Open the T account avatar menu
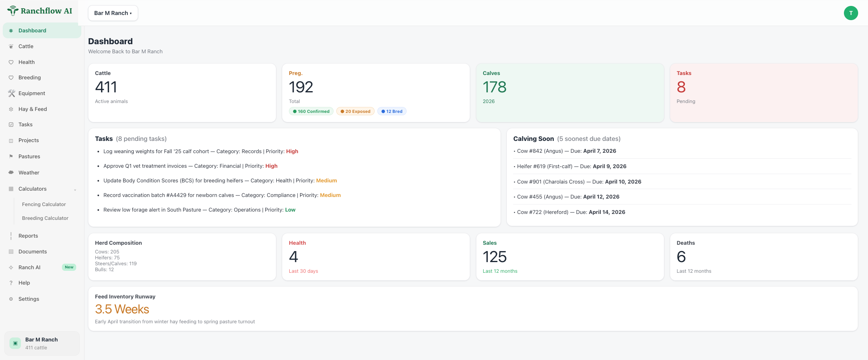868x360 pixels. pos(851,13)
